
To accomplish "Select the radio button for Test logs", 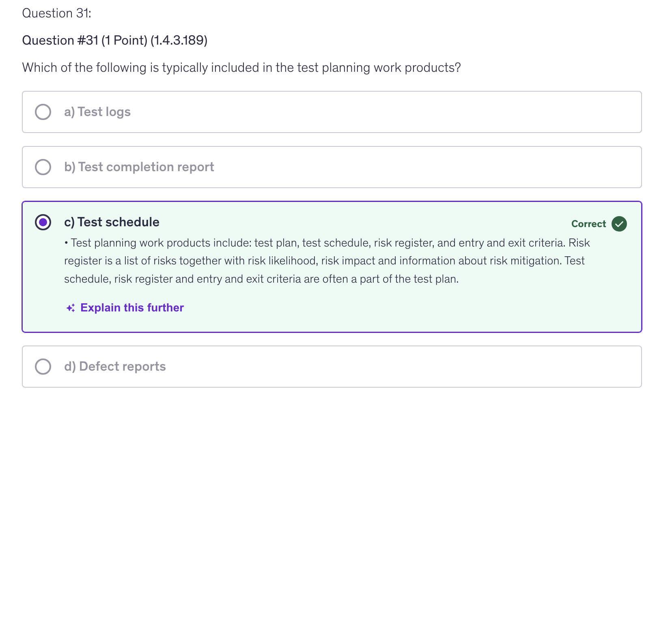I will pos(43,112).
